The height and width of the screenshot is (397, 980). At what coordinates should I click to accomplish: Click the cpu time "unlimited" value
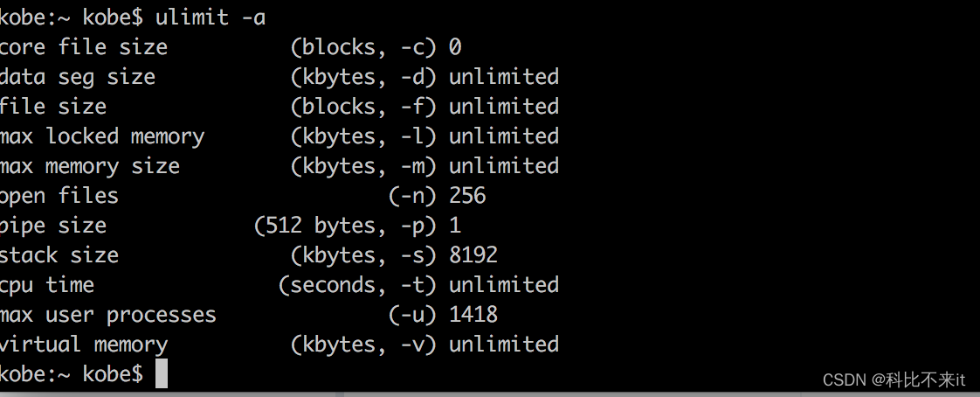pyautogui.click(x=504, y=285)
